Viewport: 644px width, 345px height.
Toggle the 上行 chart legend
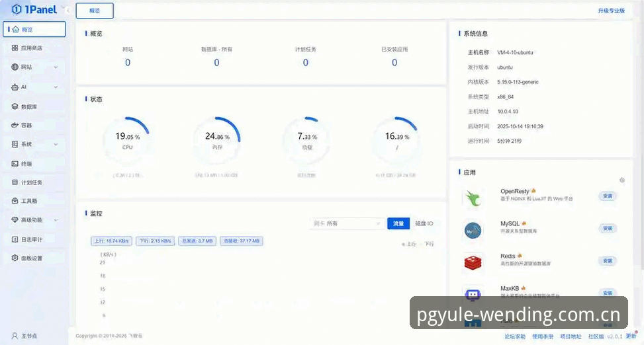410,244
